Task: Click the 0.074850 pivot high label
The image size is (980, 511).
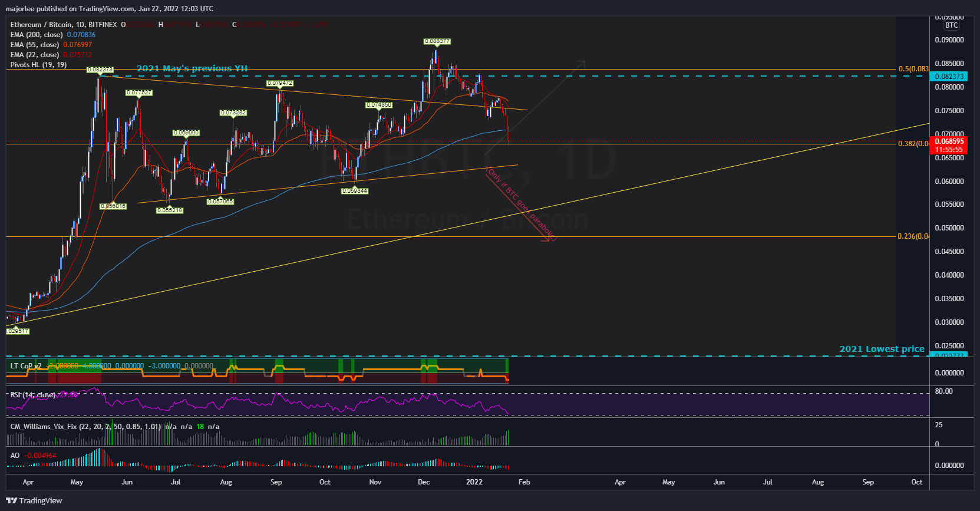Action: 379,105
